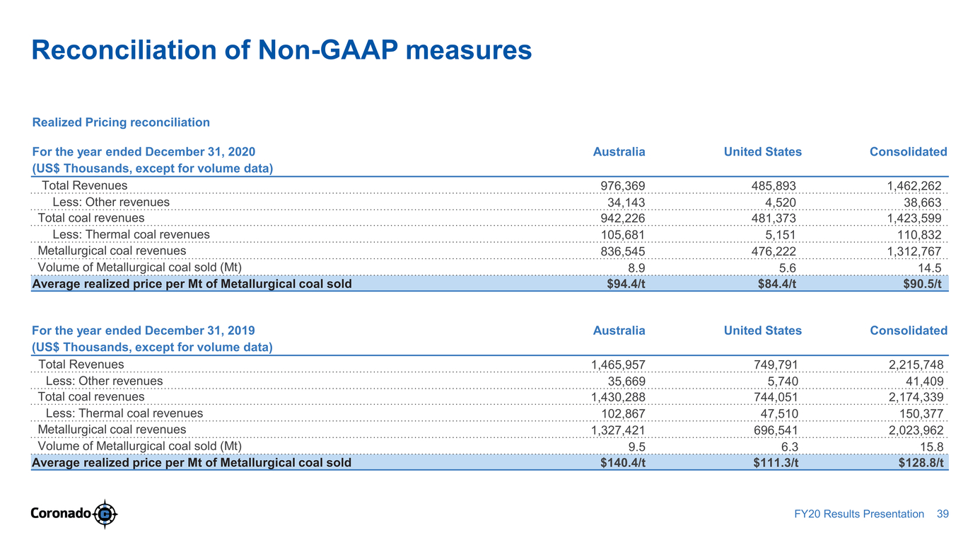
Task: Click Metallurgical coal revenues value 1,312,767
Action: click(915, 252)
